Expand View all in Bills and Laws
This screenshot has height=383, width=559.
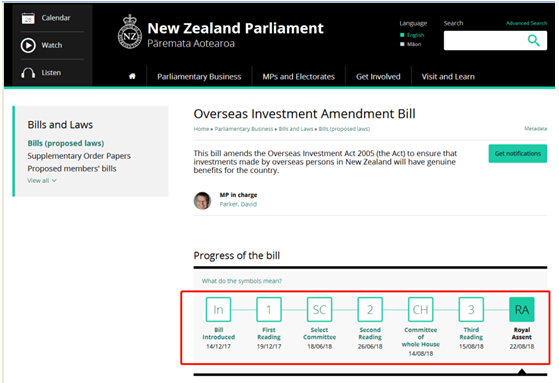pyautogui.click(x=42, y=180)
